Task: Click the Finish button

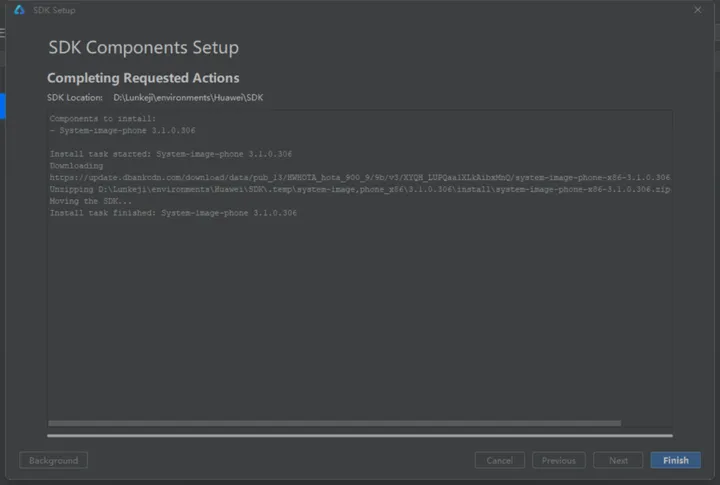Action: click(x=675, y=460)
